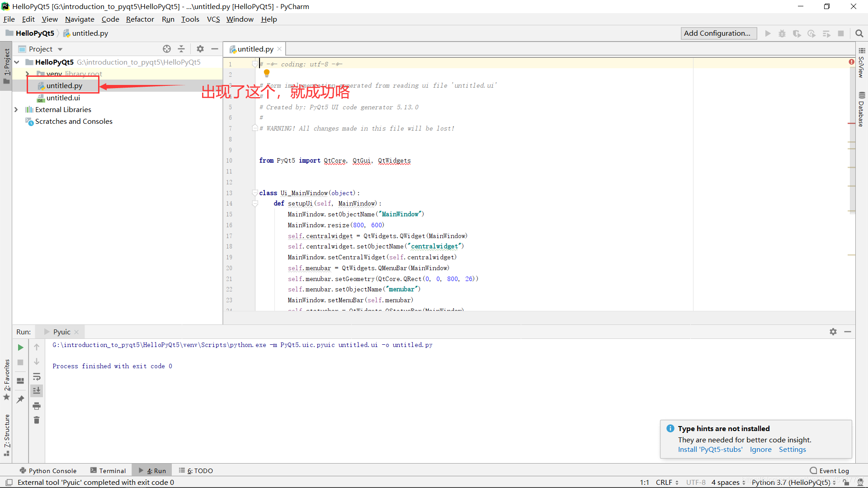Open Project panel settings gear
Image resolution: width=868 pixels, height=488 pixels.
[x=200, y=49]
